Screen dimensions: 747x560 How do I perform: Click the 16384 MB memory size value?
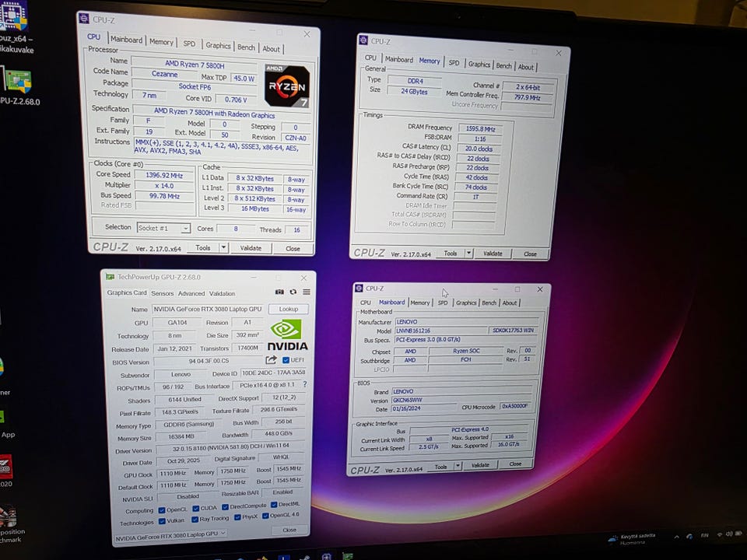tap(181, 436)
